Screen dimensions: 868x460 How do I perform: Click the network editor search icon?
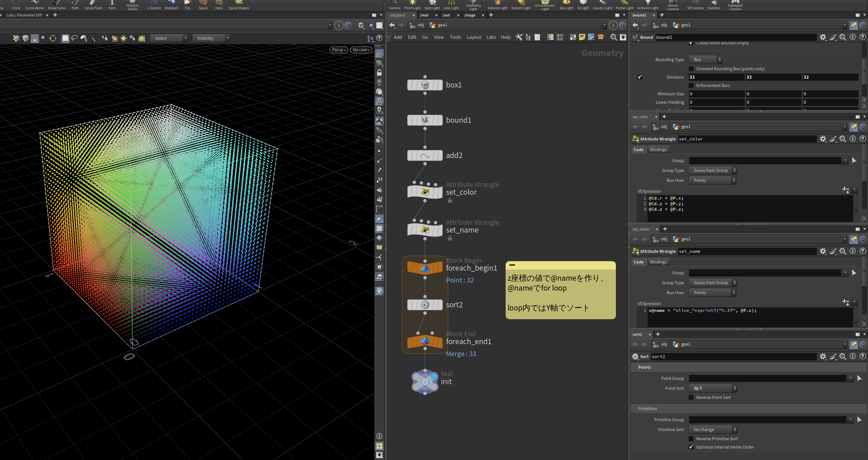click(x=614, y=38)
